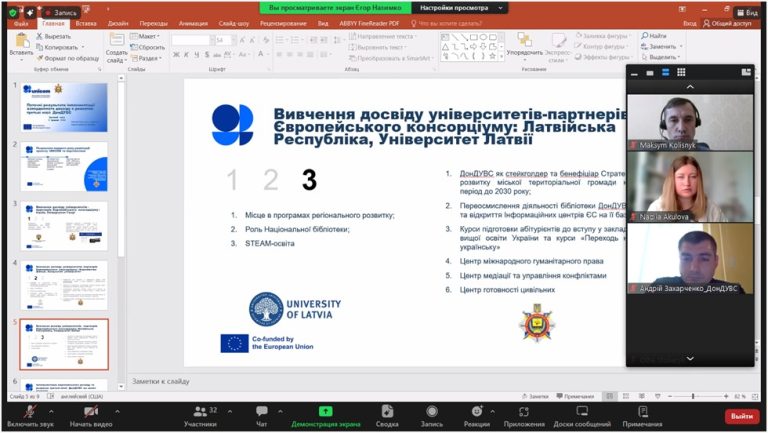This screenshot has height=433, width=768.
Task: Show previous participants with the up chevron
Action: point(690,87)
